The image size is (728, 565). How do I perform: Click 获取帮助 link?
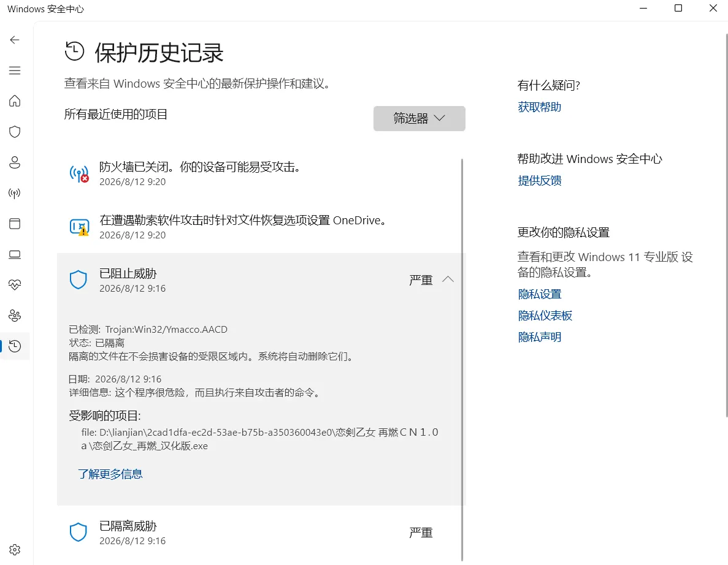[540, 107]
